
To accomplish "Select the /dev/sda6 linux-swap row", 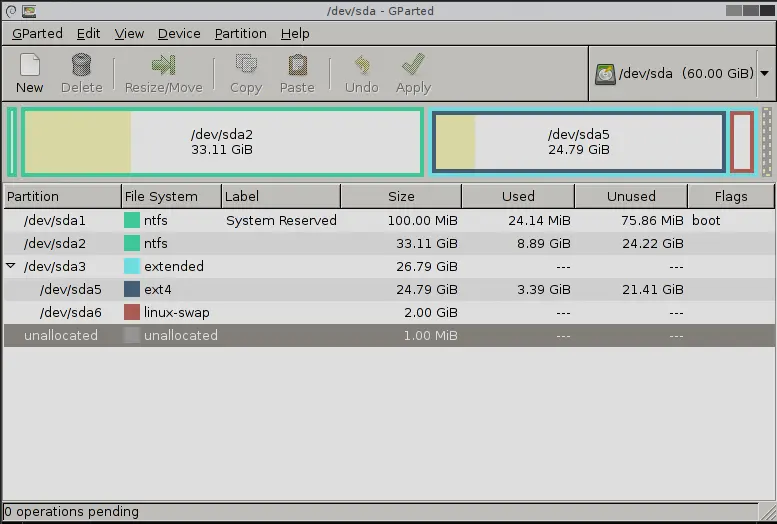I will click(389, 312).
